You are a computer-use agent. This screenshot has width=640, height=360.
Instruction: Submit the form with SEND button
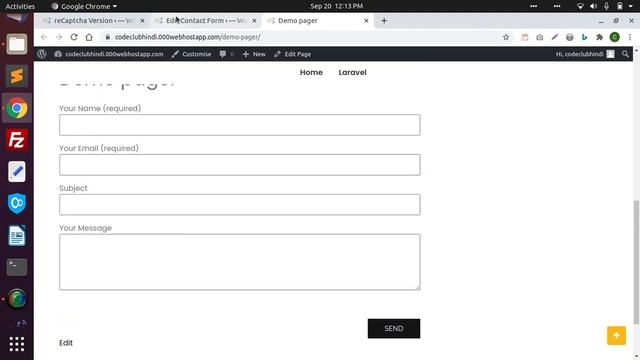[394, 329]
